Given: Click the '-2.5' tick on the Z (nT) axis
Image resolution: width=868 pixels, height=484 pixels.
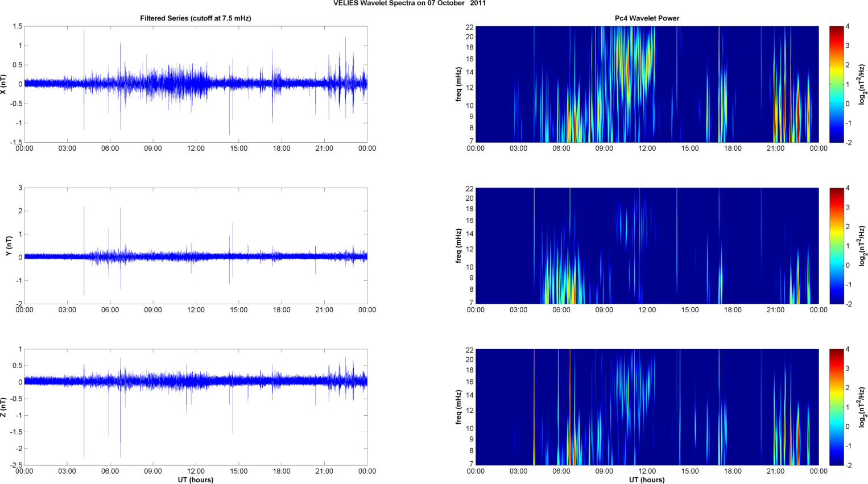Looking at the screenshot, I should [16, 466].
